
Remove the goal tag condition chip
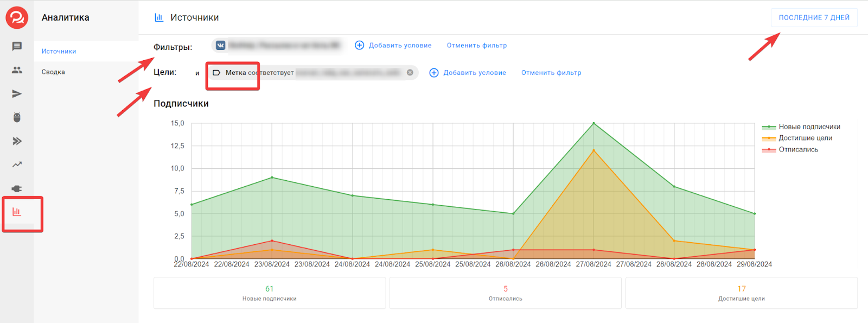coord(410,73)
